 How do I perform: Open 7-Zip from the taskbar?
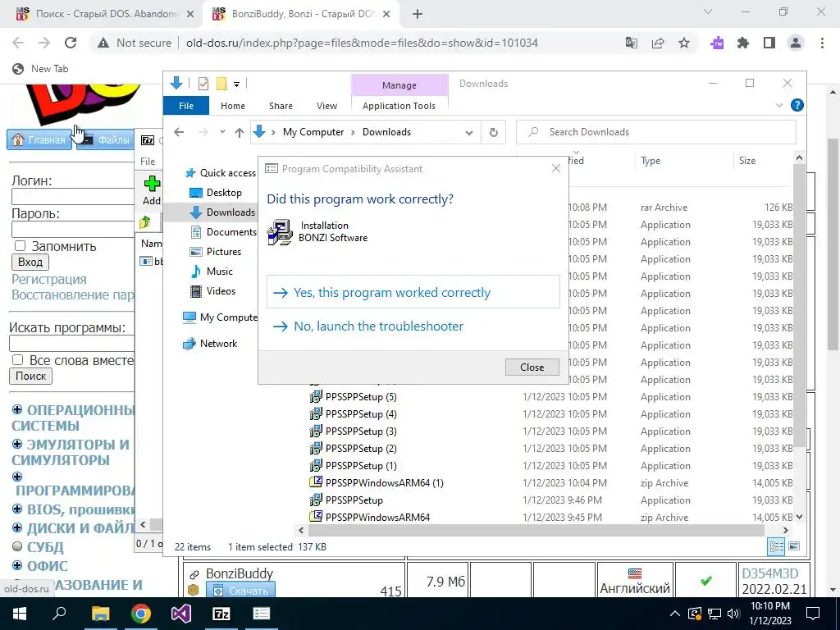click(x=221, y=614)
